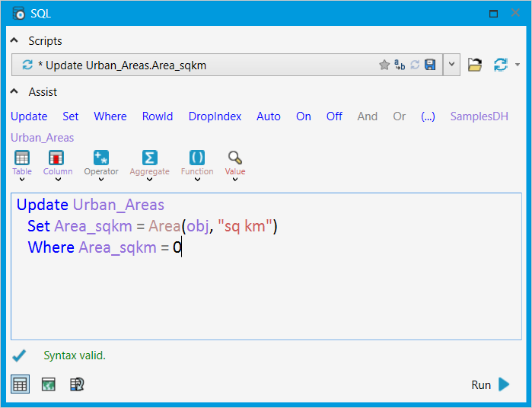532x408 pixels.
Task: Expand the Operator dropdown chevron
Action: click(x=101, y=180)
